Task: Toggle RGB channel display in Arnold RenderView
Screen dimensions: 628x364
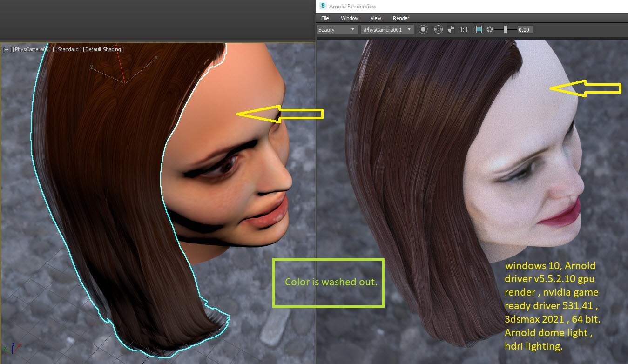Action: [x=438, y=29]
